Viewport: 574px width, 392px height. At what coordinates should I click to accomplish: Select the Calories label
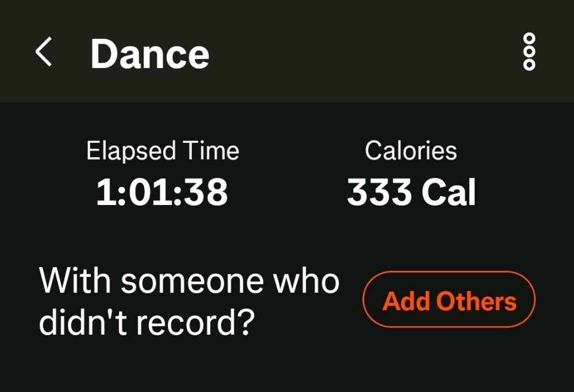pyautogui.click(x=411, y=151)
